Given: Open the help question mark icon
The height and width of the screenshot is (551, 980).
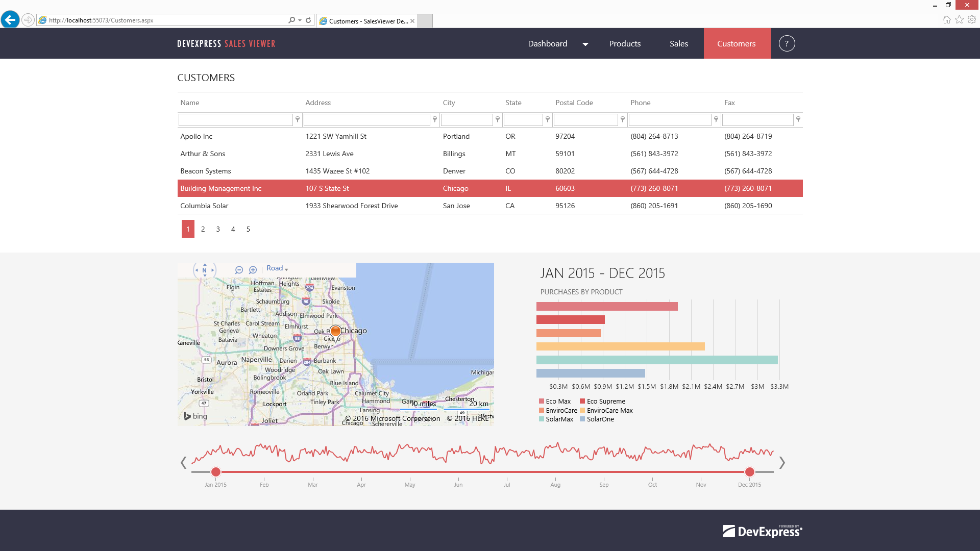Looking at the screenshot, I should (787, 43).
